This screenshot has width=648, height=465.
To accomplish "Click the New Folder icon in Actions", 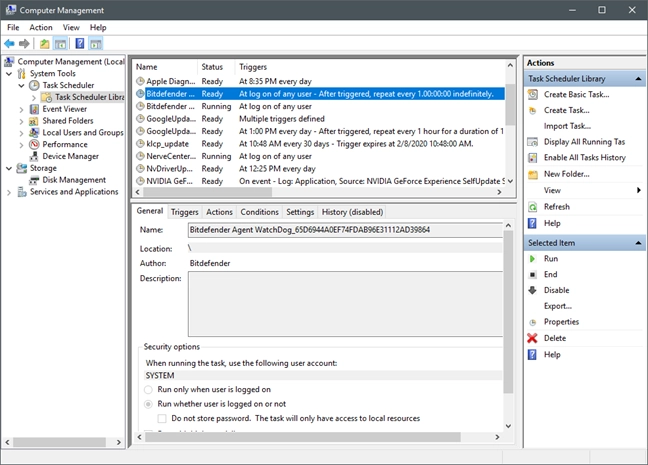I will click(533, 174).
